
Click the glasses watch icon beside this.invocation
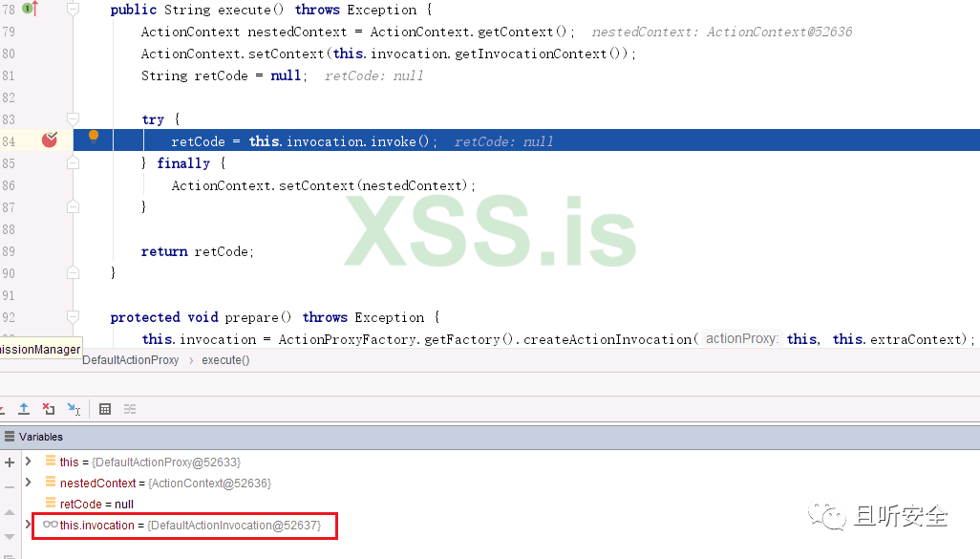click(50, 524)
